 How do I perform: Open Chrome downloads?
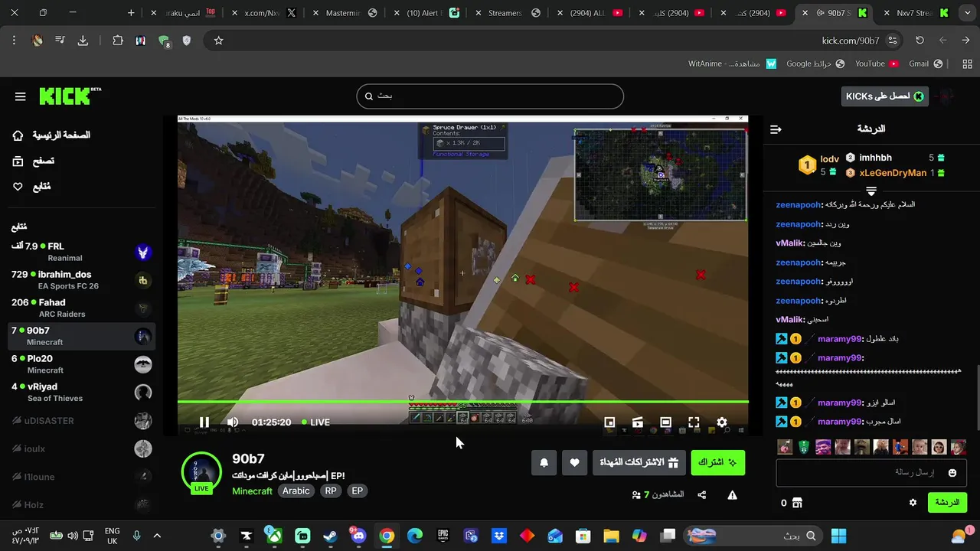(83, 41)
